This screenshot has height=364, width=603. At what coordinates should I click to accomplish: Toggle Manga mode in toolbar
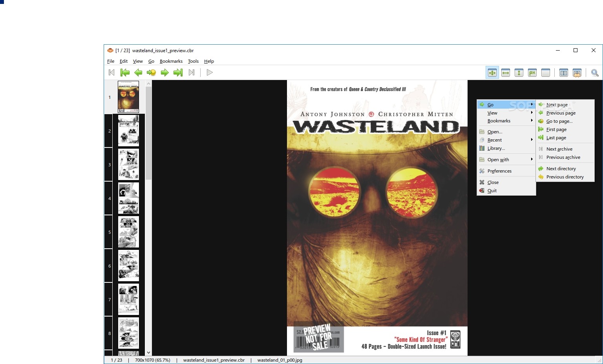pos(577,73)
